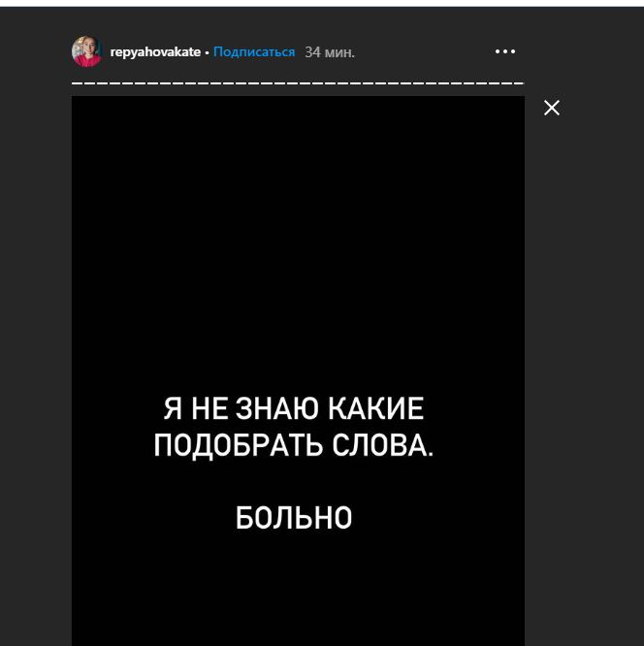The height and width of the screenshot is (646, 644).
Task: Click the dark gray margin below close icon
Action: 584,371
